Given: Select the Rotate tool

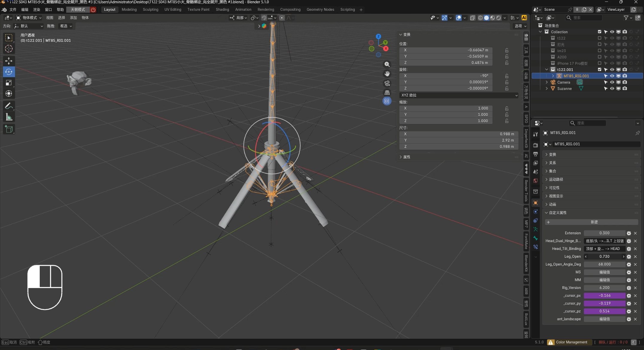Looking at the screenshot, I should point(9,72).
